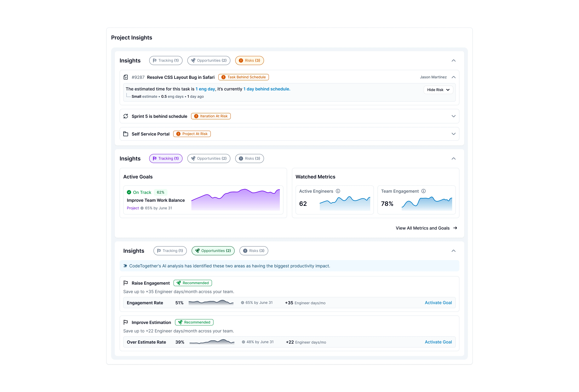
Task: Expand the Sprint 5 behind schedule row
Action: [x=453, y=116]
